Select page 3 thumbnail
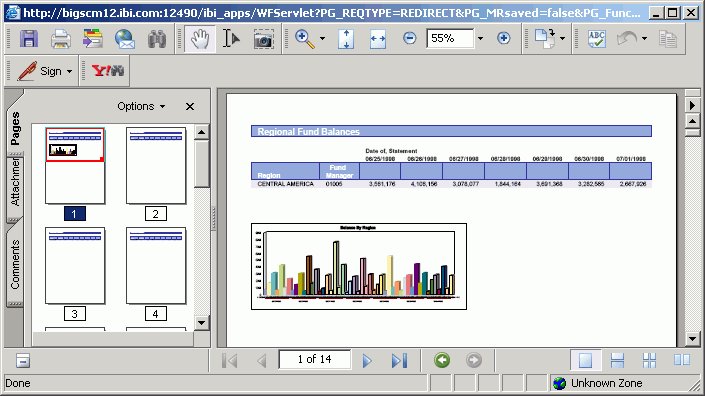The width and height of the screenshot is (705, 396). tap(75, 266)
